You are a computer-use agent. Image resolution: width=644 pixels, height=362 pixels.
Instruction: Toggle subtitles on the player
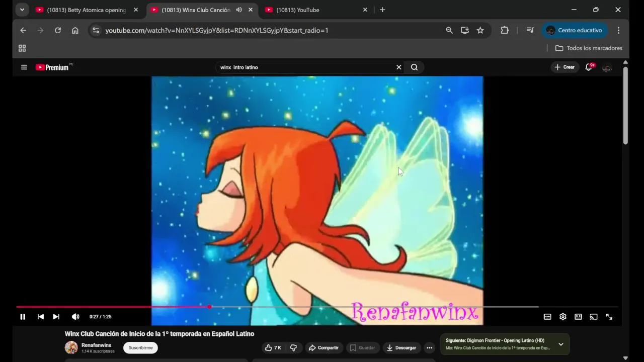pyautogui.click(x=547, y=317)
